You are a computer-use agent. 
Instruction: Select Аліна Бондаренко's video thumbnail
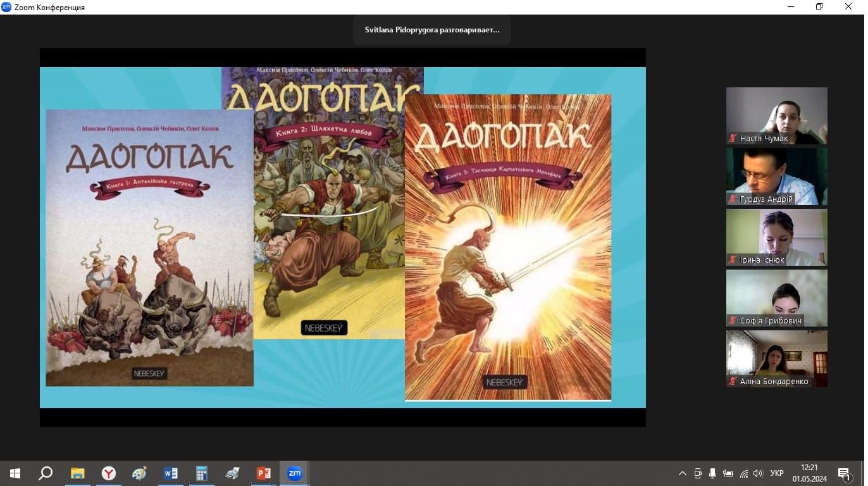[776, 359]
